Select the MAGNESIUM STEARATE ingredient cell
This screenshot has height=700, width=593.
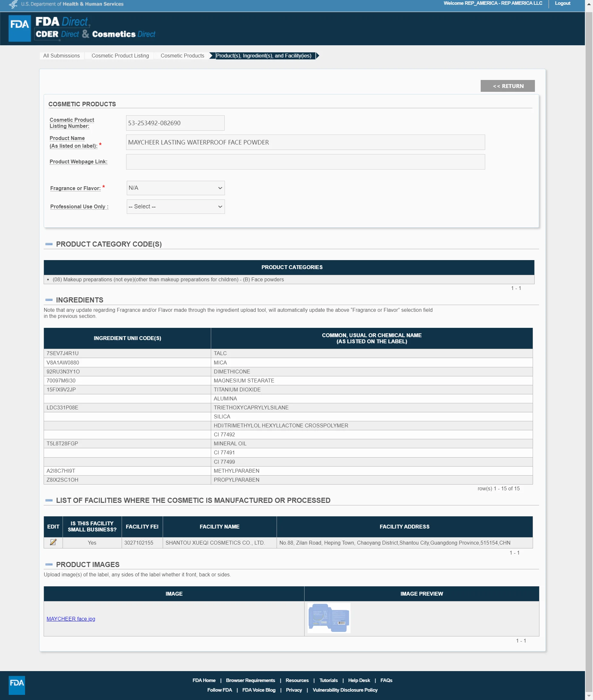(372, 381)
